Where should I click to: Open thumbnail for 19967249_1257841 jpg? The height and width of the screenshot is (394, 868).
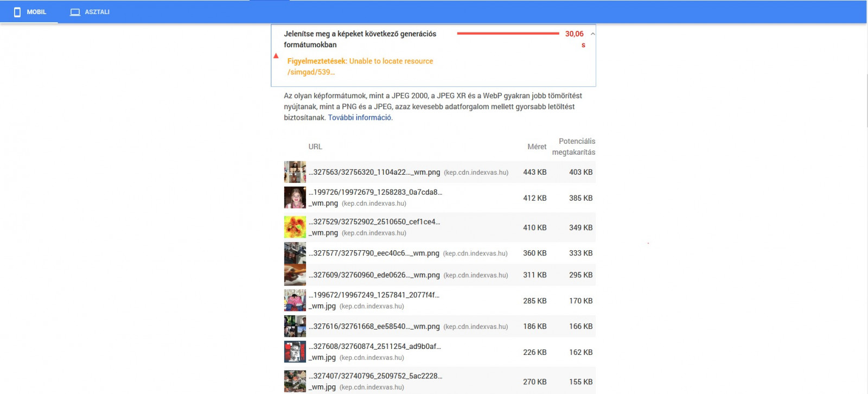tap(295, 300)
